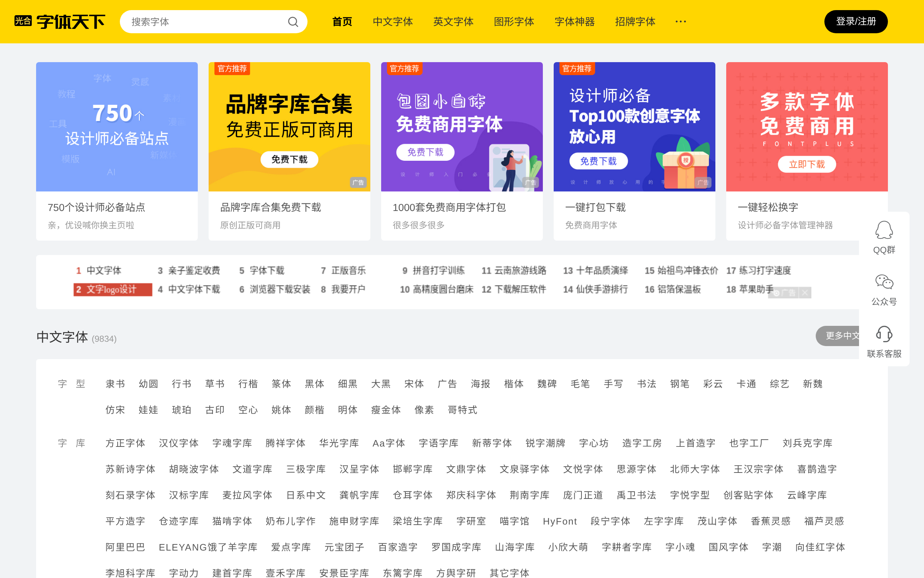Screen dimensions: 924x578
Task: Open the 其它字体 link
Action: pyautogui.click(x=509, y=573)
